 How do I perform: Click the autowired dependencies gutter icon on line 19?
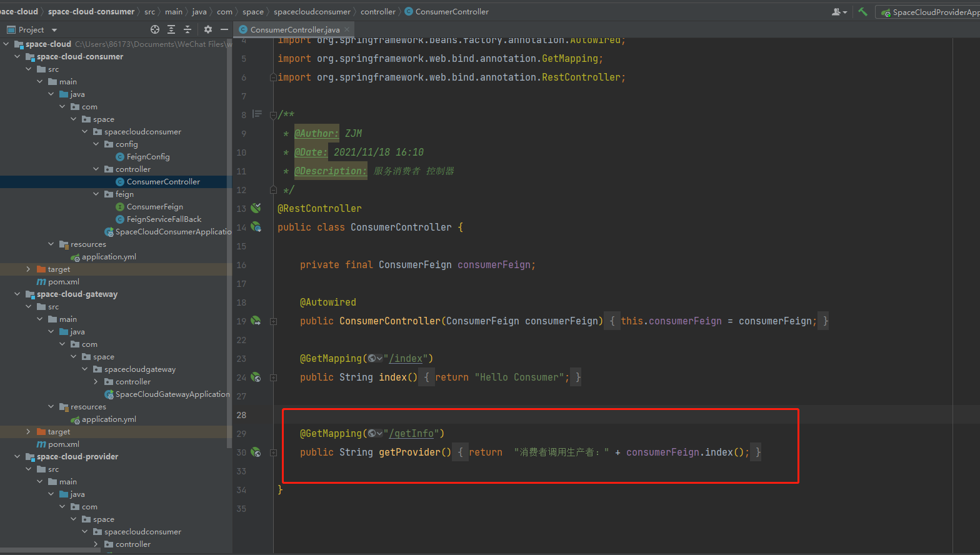coord(256,321)
